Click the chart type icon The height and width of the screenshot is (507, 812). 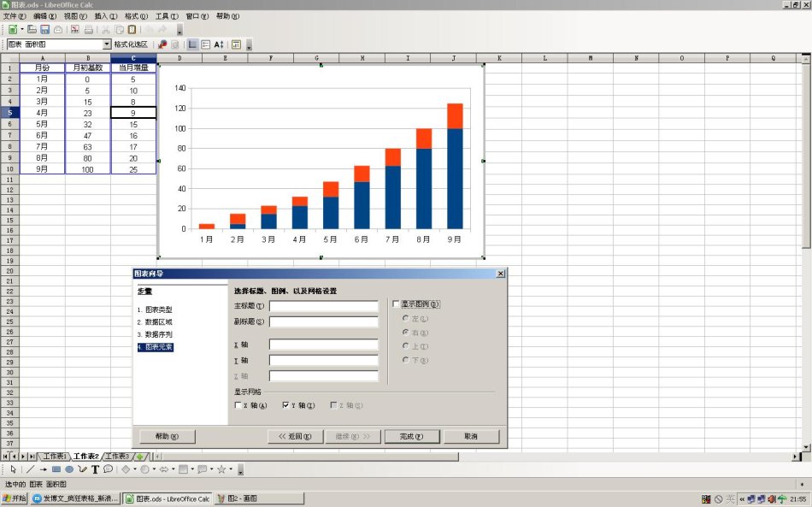click(162, 44)
